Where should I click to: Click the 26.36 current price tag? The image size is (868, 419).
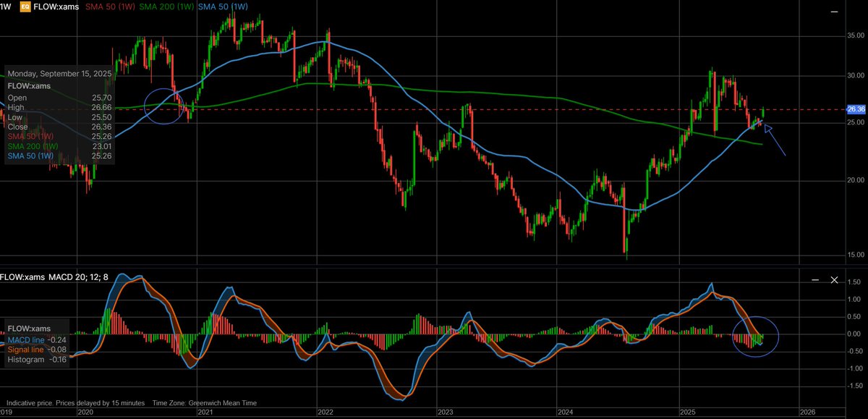[x=856, y=109]
